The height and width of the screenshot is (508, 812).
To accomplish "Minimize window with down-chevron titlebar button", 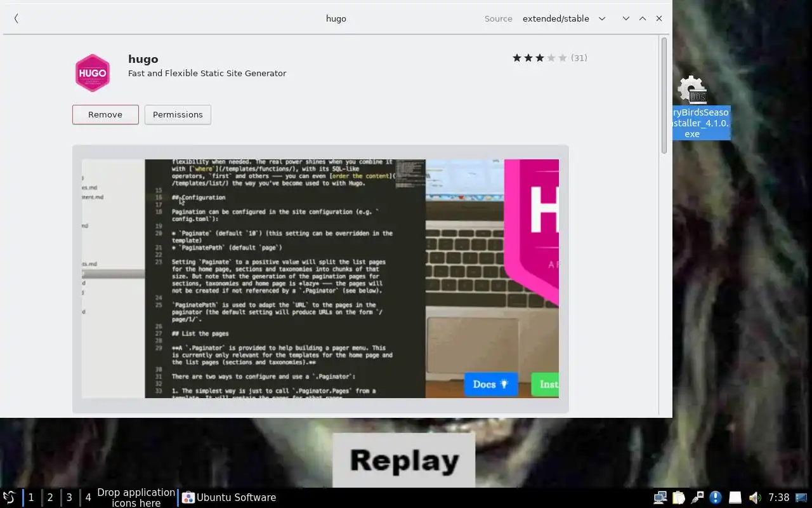I will [625, 18].
